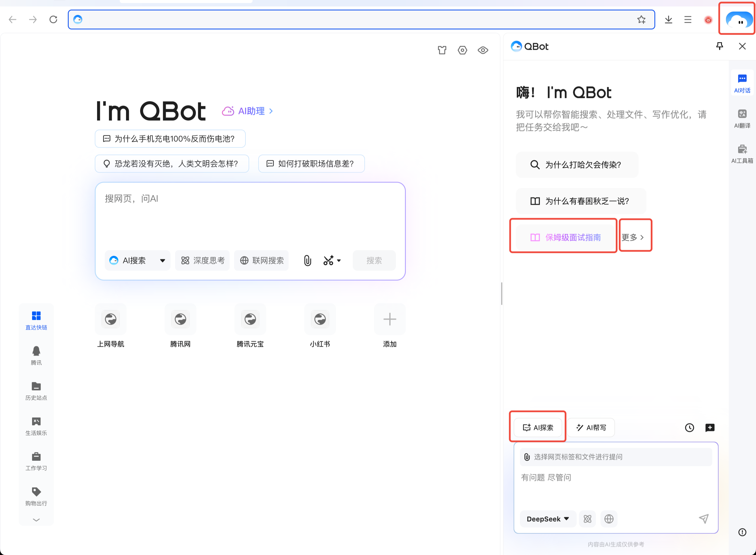
Task: Open the DeepSeek model dropdown
Action: (548, 519)
